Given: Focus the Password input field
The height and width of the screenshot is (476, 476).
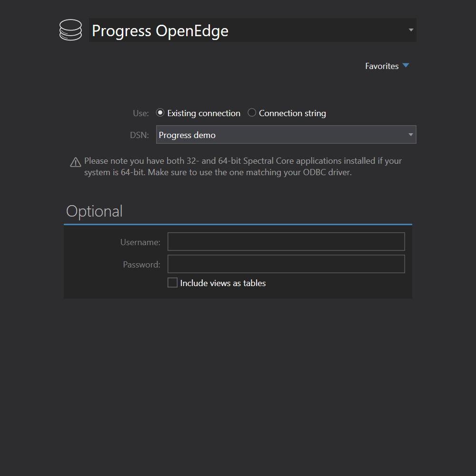Looking at the screenshot, I should [x=286, y=264].
